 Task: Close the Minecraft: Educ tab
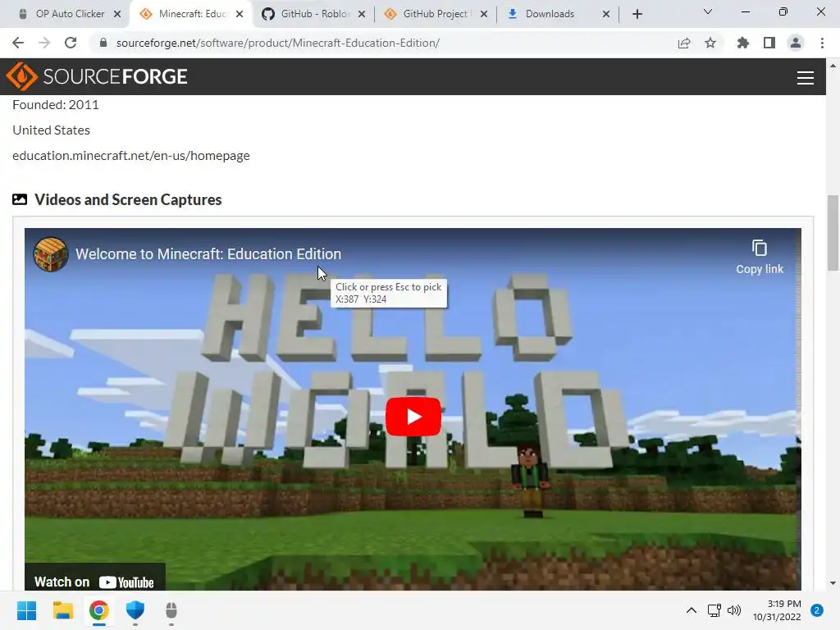coord(240,14)
